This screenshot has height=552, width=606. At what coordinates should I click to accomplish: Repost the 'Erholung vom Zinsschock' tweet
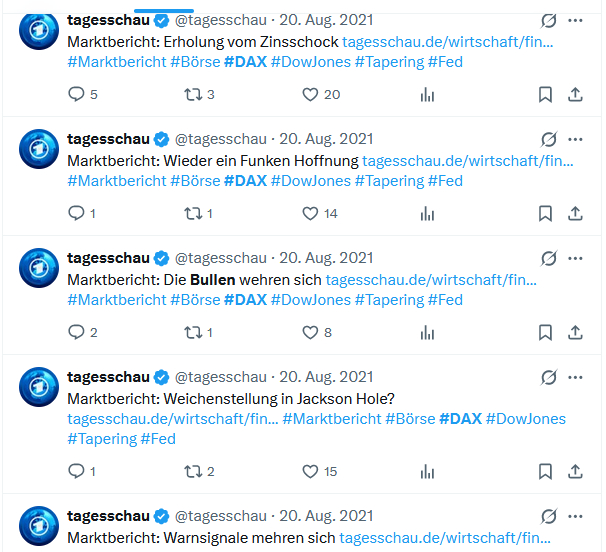(x=194, y=94)
